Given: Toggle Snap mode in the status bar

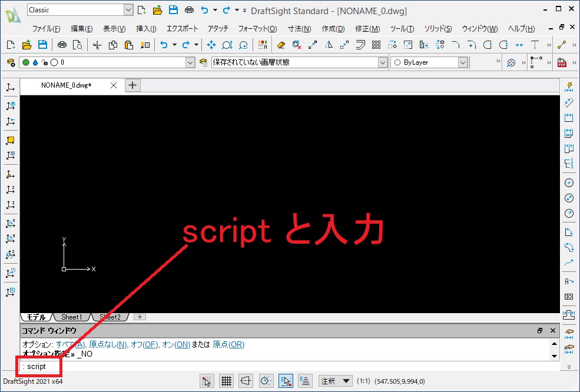Looking at the screenshot, I should point(207,381).
